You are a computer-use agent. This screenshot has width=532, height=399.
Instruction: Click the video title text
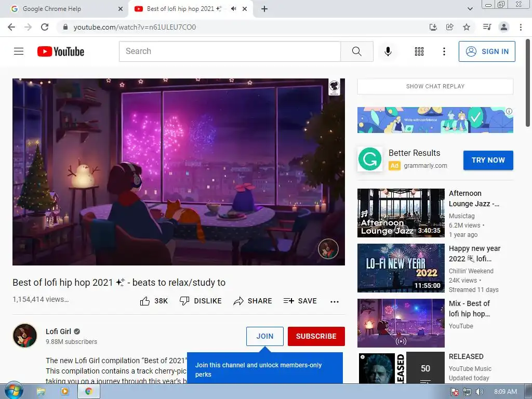pos(119,282)
